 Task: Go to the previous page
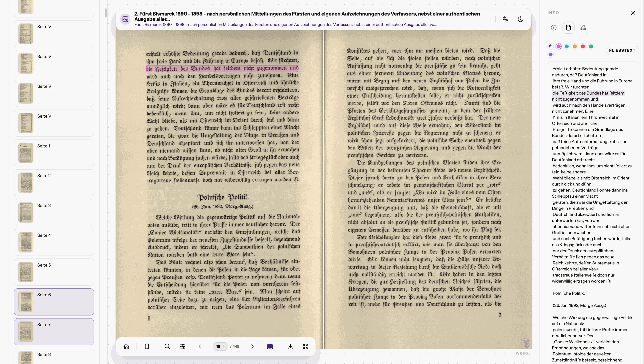tap(200, 347)
